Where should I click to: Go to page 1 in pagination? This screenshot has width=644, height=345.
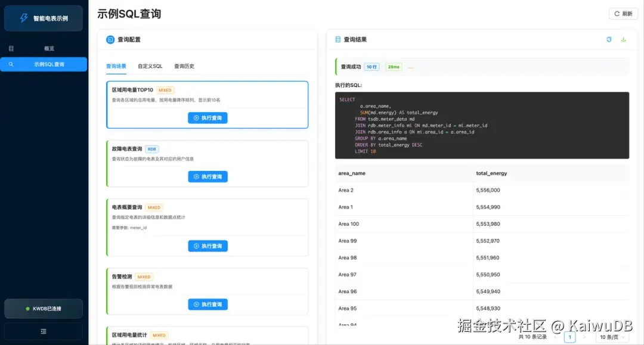pos(569,337)
